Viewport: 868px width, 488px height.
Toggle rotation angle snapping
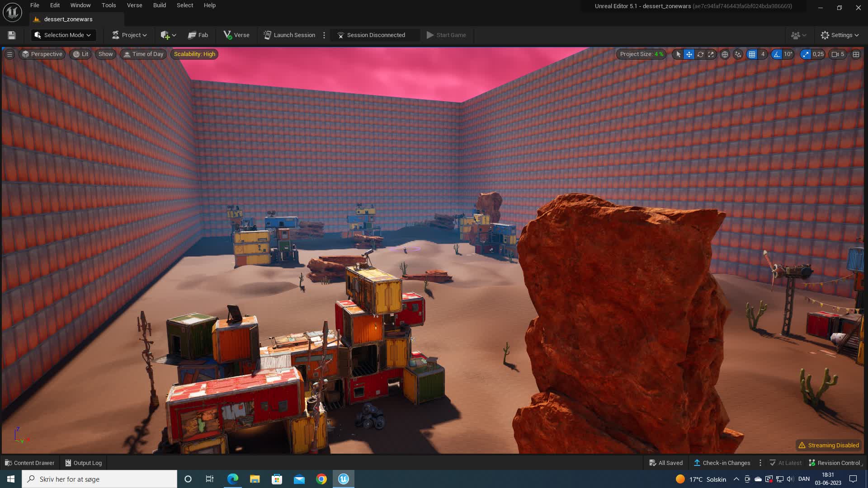pos(777,54)
